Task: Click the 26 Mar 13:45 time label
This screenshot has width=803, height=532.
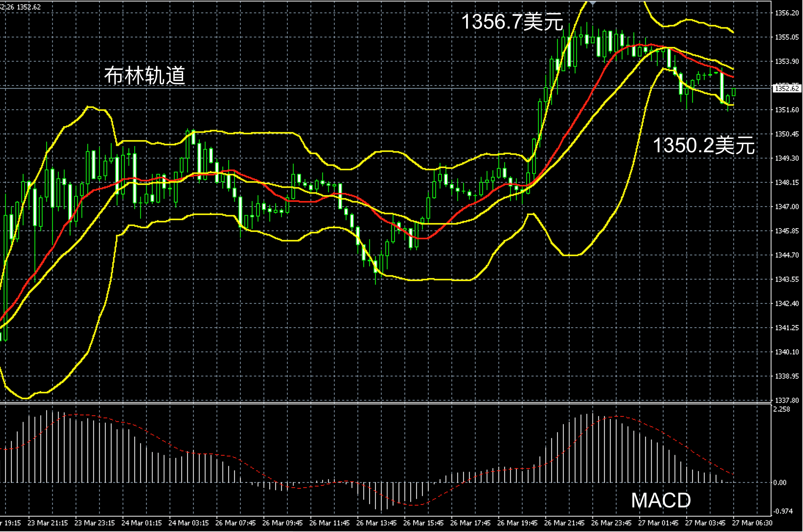Action: coord(376,523)
